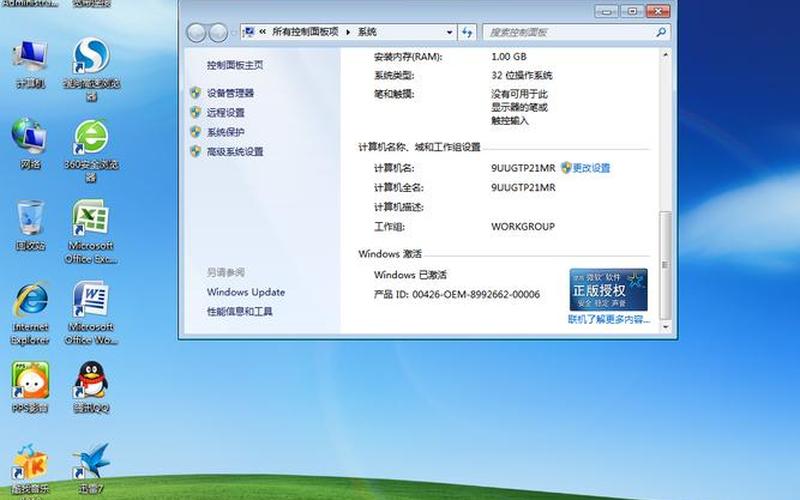Image resolution: width=800 pixels, height=500 pixels.
Task: Open the address bar history dropdown arrow
Action: 449,32
